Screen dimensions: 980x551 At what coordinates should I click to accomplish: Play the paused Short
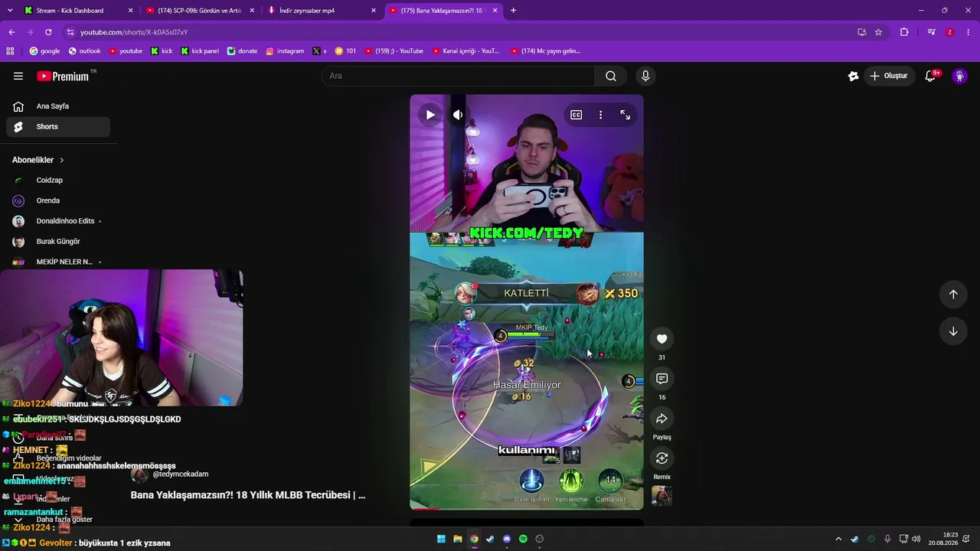coord(430,115)
